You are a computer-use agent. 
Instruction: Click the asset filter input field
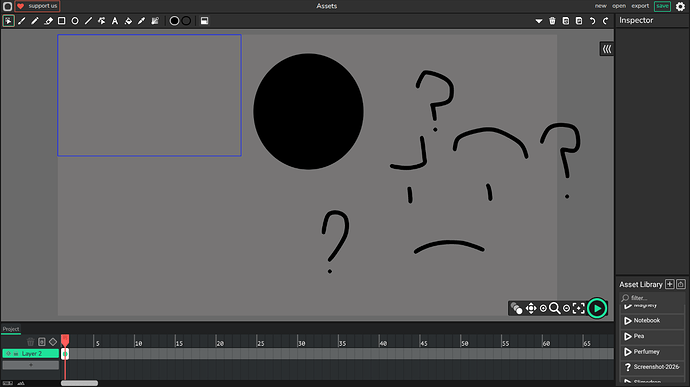[x=652, y=298]
